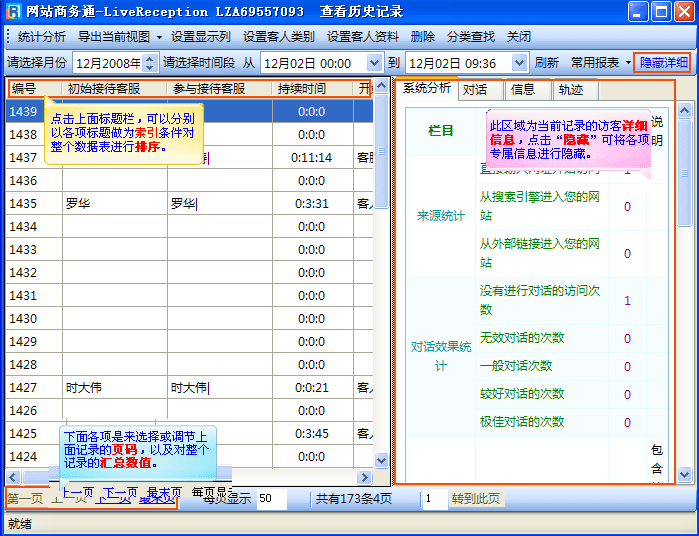Click the 隐藏详细 button

pyautogui.click(x=662, y=62)
